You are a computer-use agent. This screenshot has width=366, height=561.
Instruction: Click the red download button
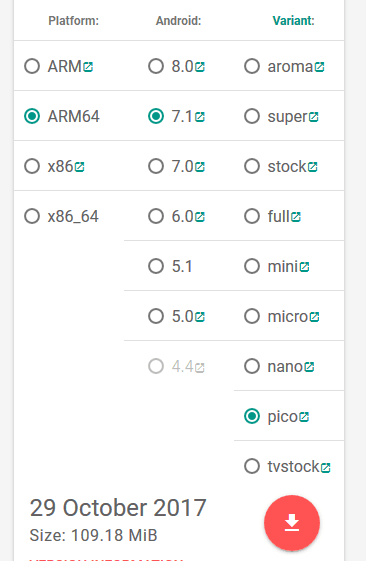pyautogui.click(x=292, y=523)
